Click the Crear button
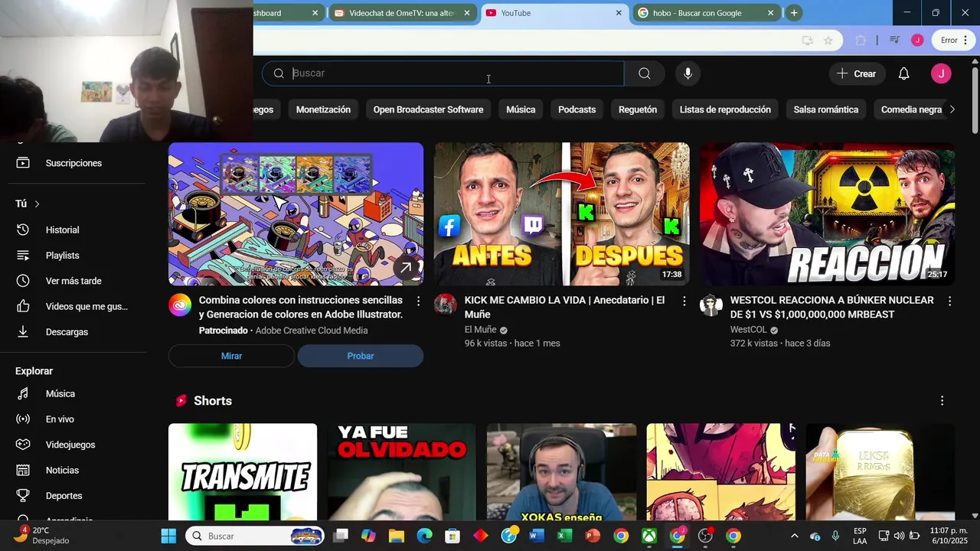This screenshot has width=980, height=551. point(857,73)
